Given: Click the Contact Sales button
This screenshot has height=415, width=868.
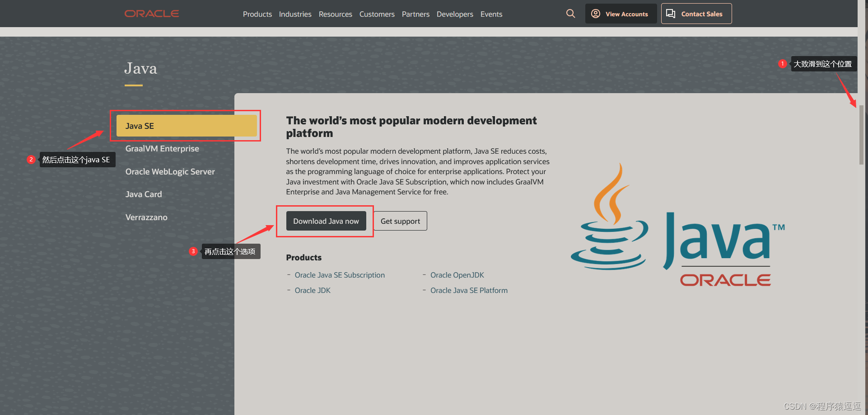Looking at the screenshot, I should pyautogui.click(x=696, y=14).
